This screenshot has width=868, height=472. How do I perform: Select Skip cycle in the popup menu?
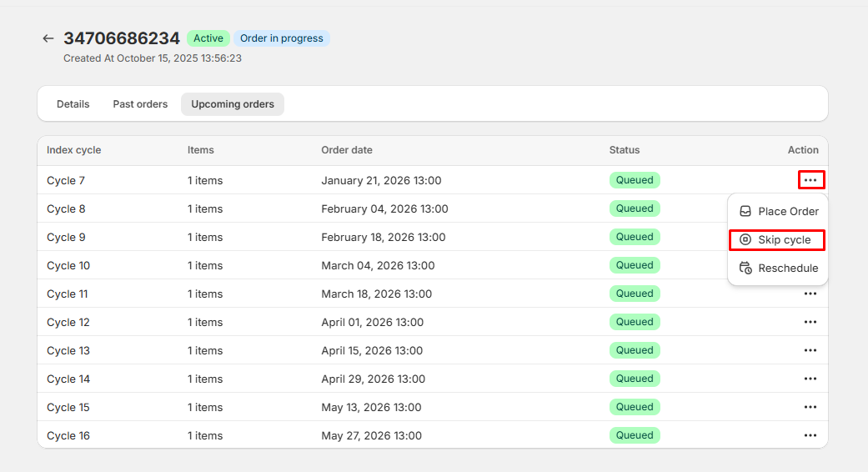pyautogui.click(x=777, y=240)
